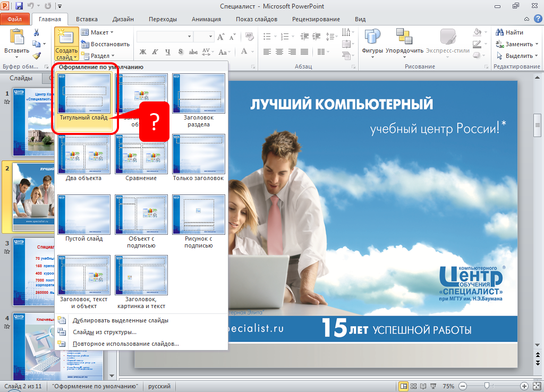This screenshot has width=544, height=392.
Task: Switch to the Дизайн tab
Action: [x=123, y=19]
